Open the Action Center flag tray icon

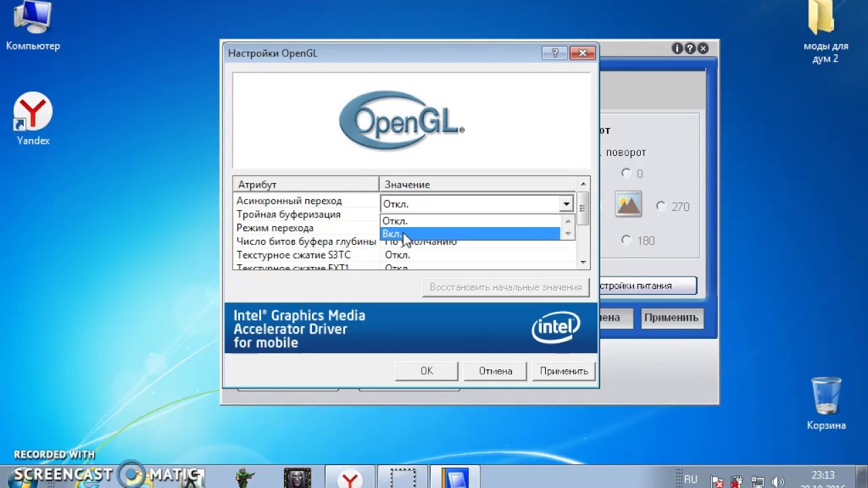click(x=717, y=482)
